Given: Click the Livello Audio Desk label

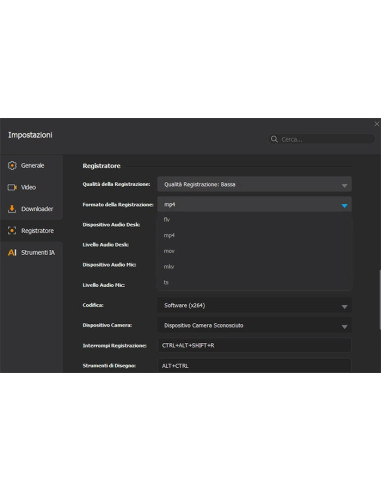Looking at the screenshot, I should (x=106, y=245).
